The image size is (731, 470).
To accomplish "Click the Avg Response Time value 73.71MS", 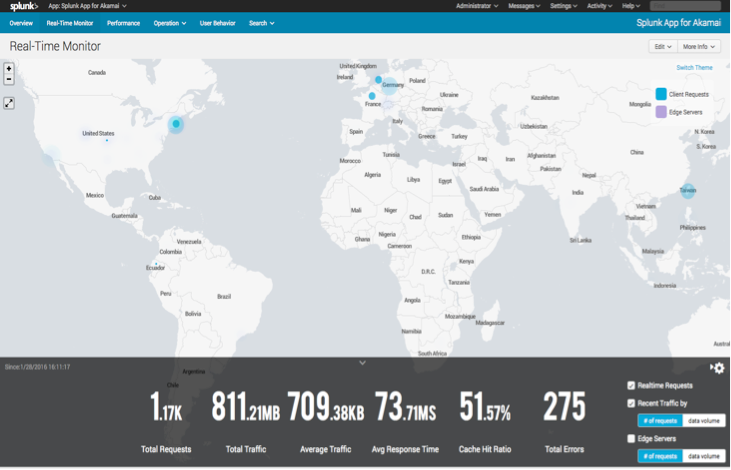I will [405, 407].
